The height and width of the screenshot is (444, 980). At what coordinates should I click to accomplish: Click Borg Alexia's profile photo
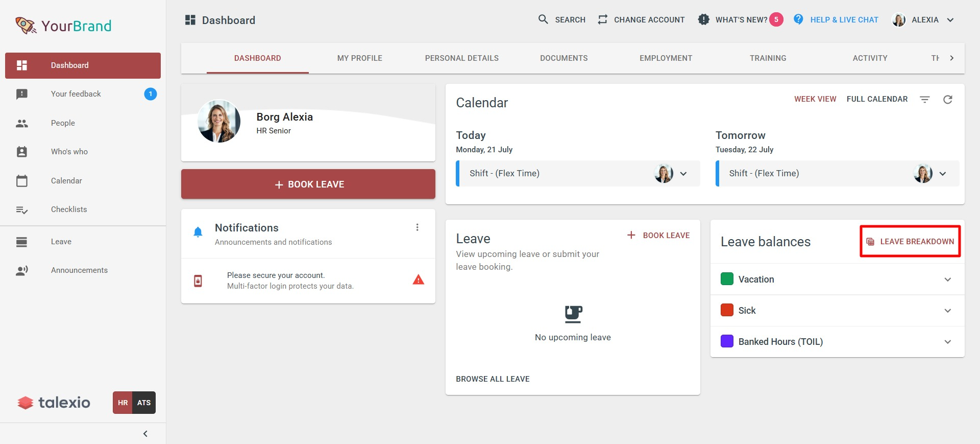(x=219, y=121)
